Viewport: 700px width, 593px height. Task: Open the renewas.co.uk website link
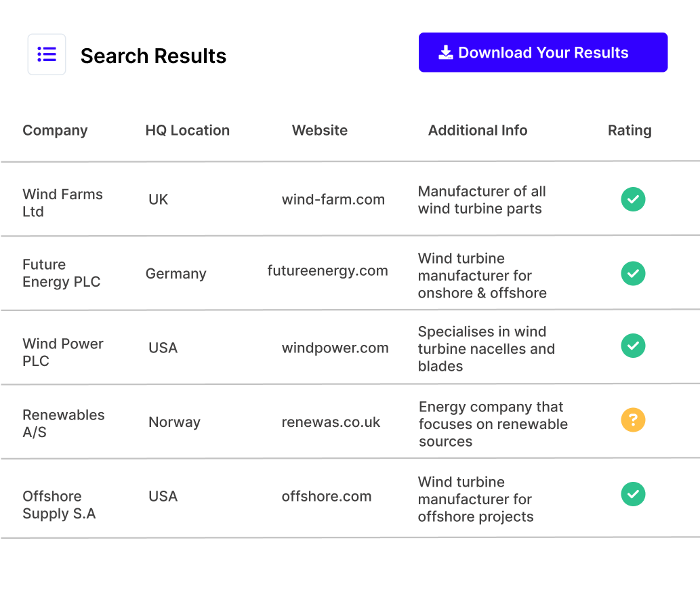click(331, 422)
